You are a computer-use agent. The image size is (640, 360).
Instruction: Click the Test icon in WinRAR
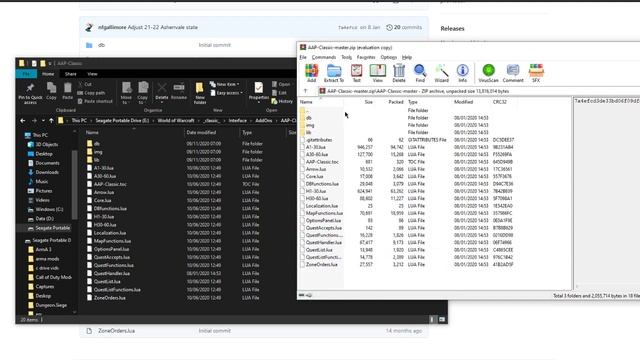point(356,73)
